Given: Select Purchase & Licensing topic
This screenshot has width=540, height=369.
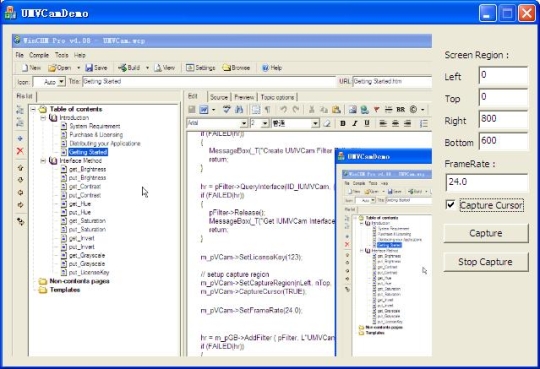Looking at the screenshot, I should point(96,135).
